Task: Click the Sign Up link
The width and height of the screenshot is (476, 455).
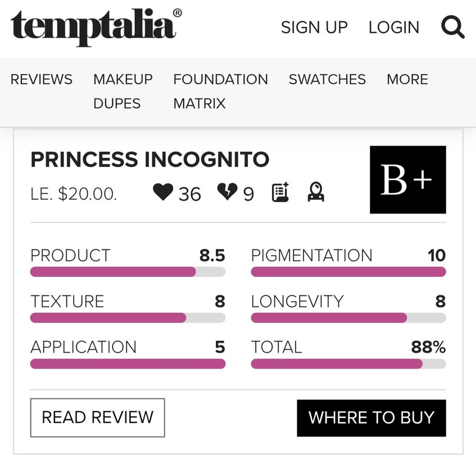Action: pos(314,27)
